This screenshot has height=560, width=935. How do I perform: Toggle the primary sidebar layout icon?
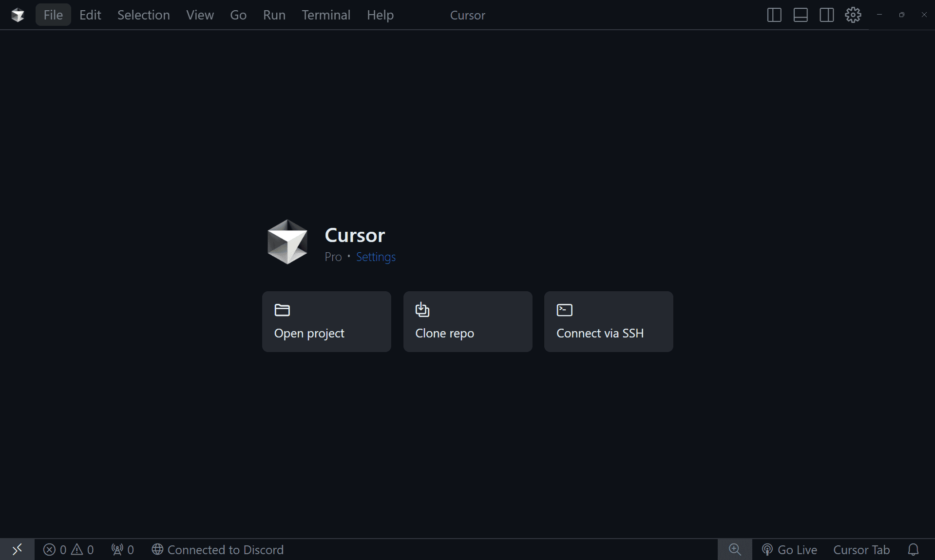(774, 15)
